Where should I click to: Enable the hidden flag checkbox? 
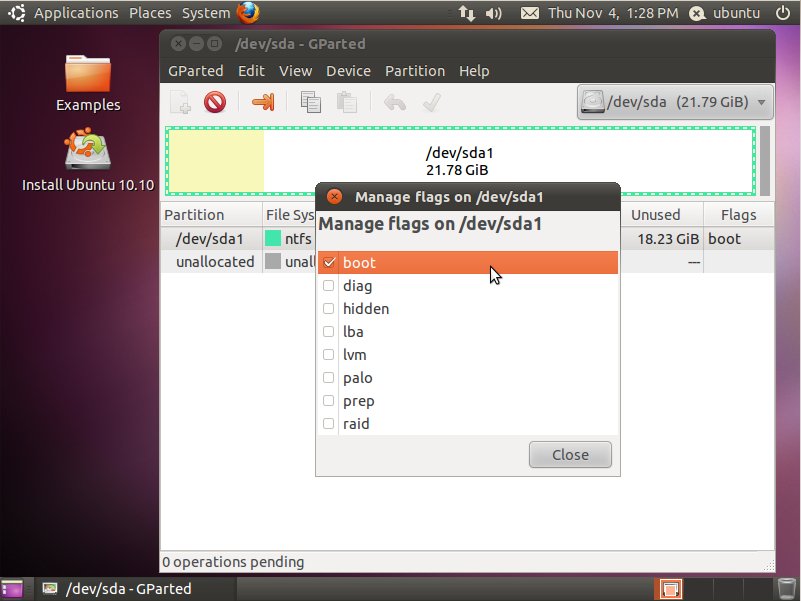tap(328, 309)
